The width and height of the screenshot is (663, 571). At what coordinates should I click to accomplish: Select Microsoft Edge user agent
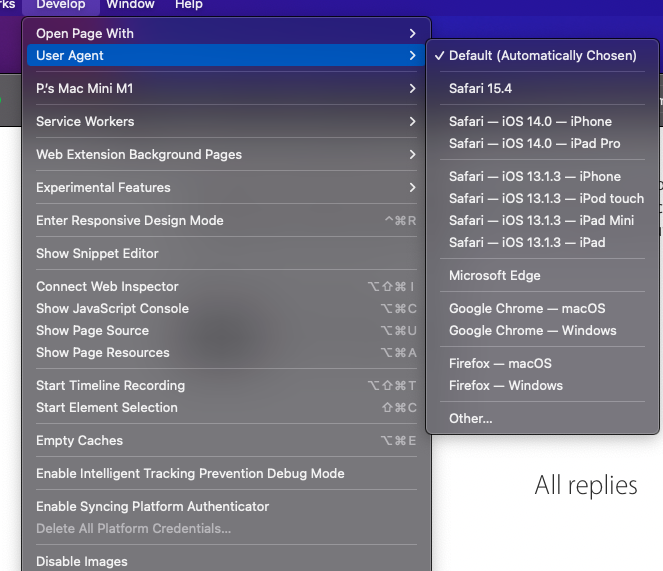point(494,276)
